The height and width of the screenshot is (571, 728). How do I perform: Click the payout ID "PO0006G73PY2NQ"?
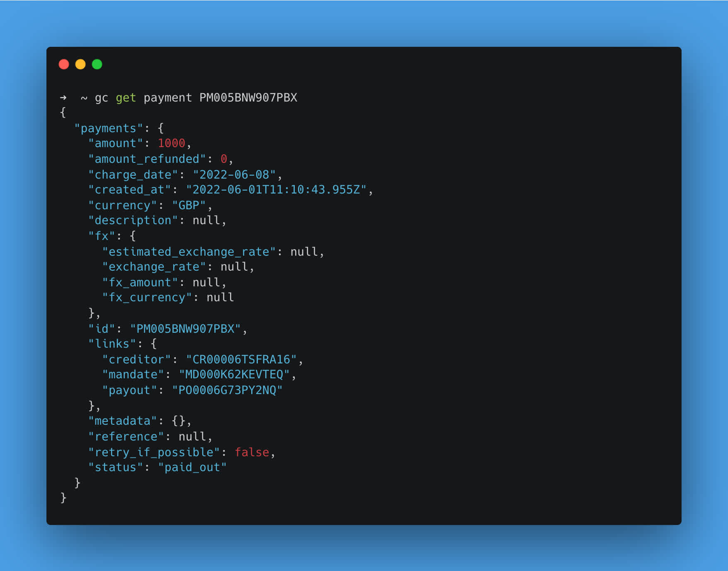tap(227, 390)
